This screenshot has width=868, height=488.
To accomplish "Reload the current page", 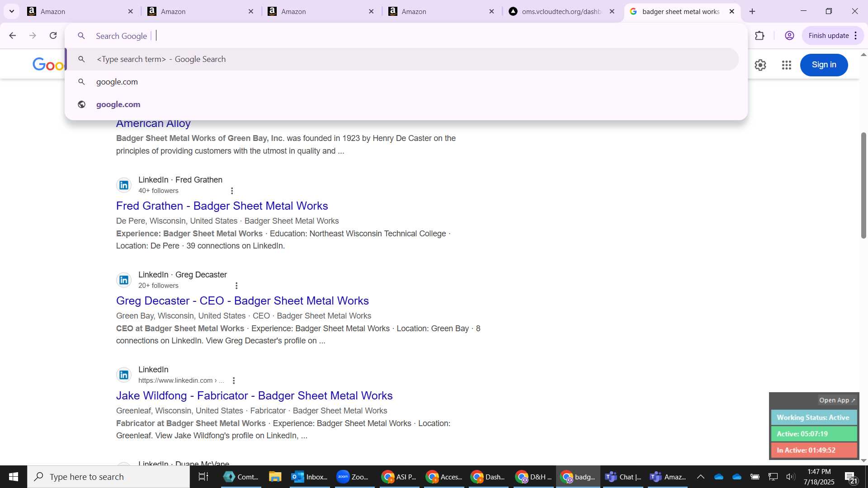I will [53, 36].
